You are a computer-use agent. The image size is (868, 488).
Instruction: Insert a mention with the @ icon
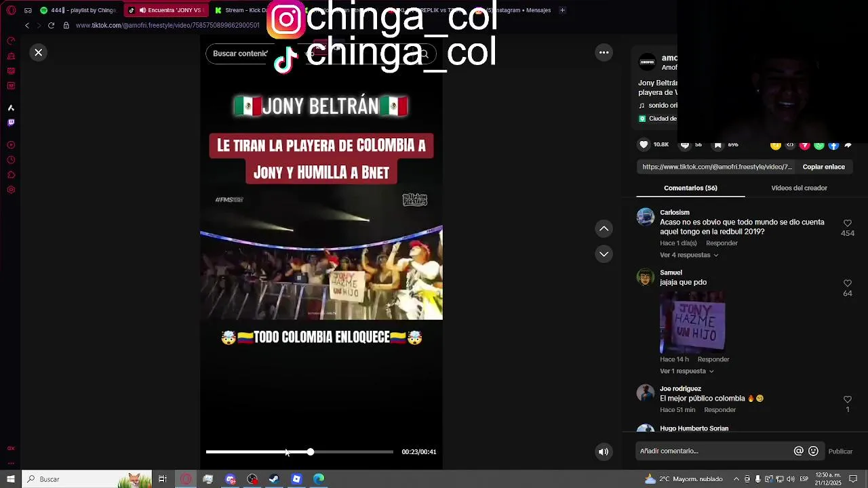tap(799, 451)
